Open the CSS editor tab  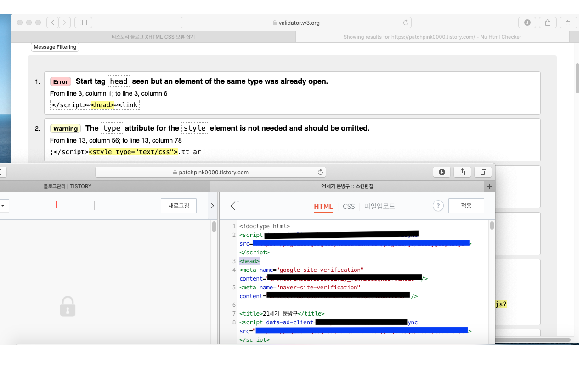[349, 207]
